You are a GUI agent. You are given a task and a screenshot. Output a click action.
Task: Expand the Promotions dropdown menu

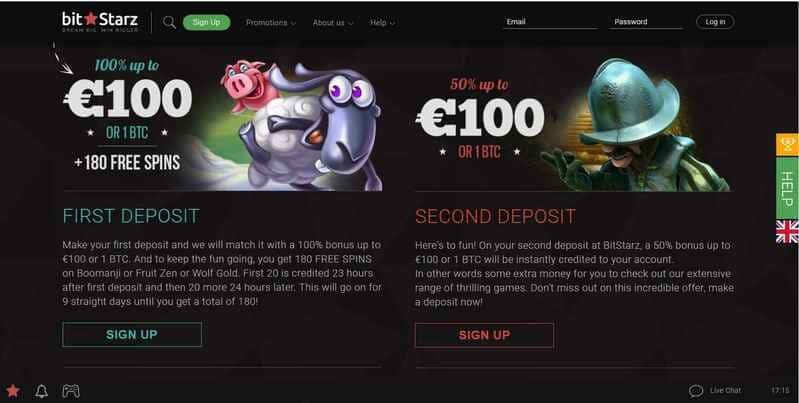(x=271, y=23)
